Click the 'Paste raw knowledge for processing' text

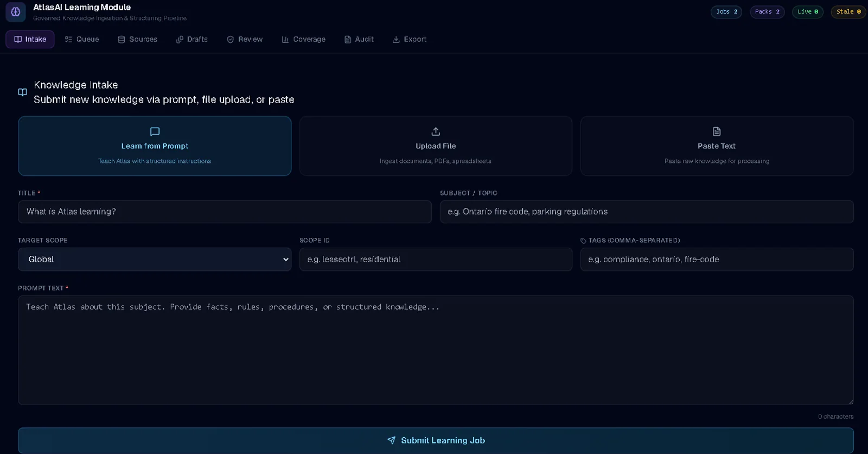[x=717, y=161]
